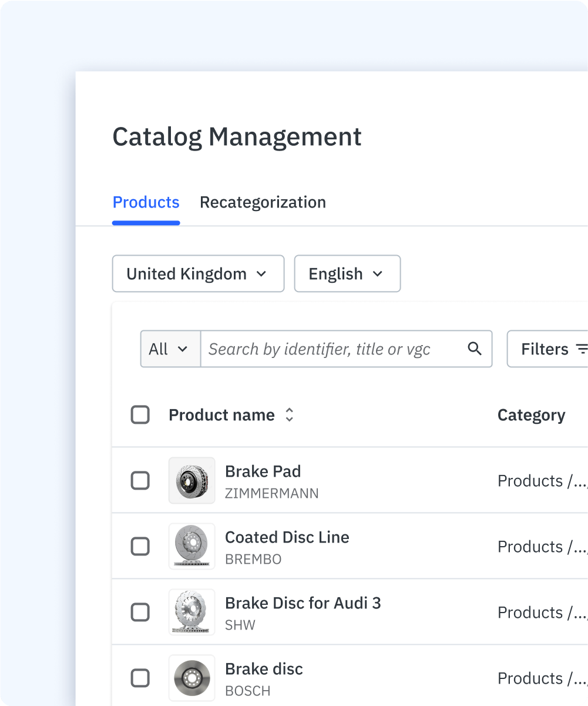Image resolution: width=588 pixels, height=706 pixels.
Task: Check the Brake Pad row checkbox
Action: pos(140,481)
